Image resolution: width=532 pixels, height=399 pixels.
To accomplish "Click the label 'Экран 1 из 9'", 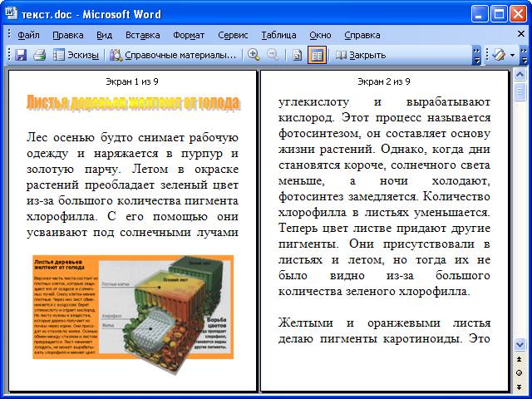I will click(x=132, y=81).
